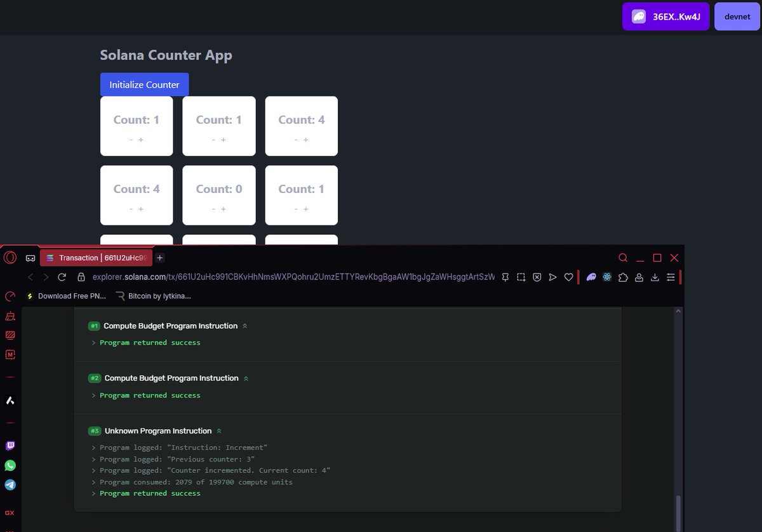Click the pin icon in address bar
The image size is (762, 532).
click(x=505, y=277)
